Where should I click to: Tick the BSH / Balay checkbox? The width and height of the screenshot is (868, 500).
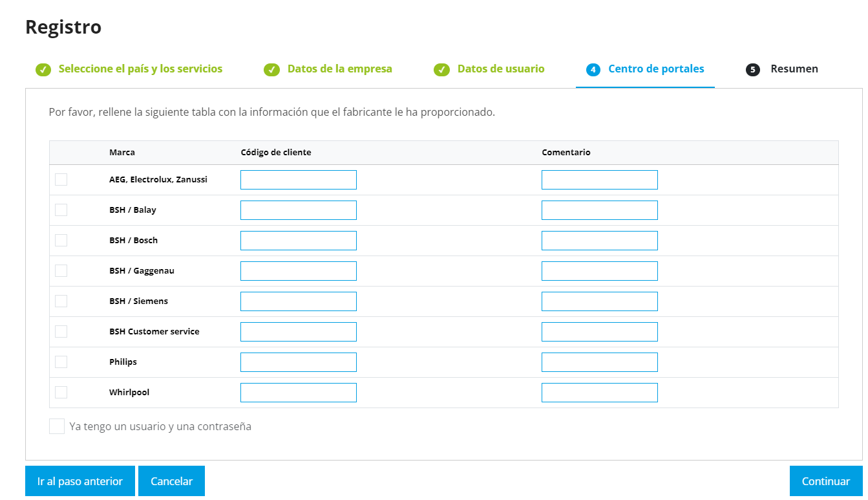click(61, 210)
